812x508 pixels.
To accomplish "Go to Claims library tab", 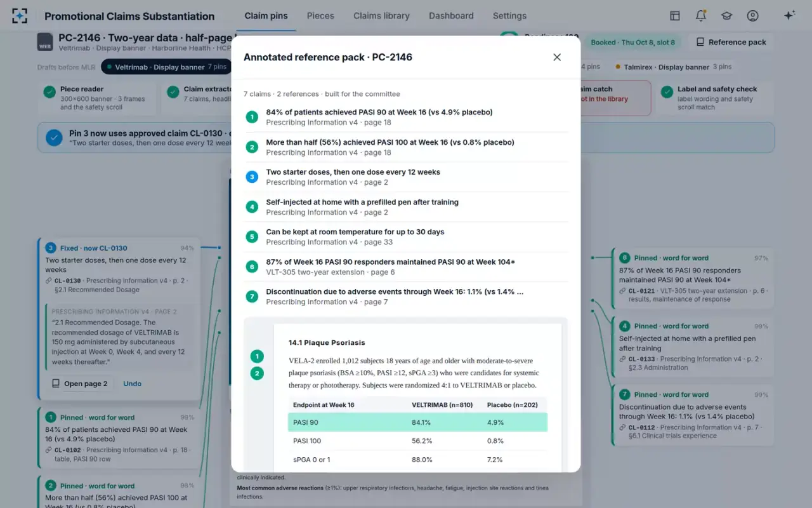I will click(381, 16).
